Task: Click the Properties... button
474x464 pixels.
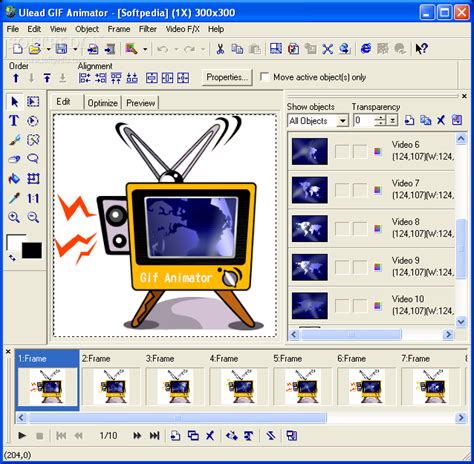Action: click(x=227, y=77)
